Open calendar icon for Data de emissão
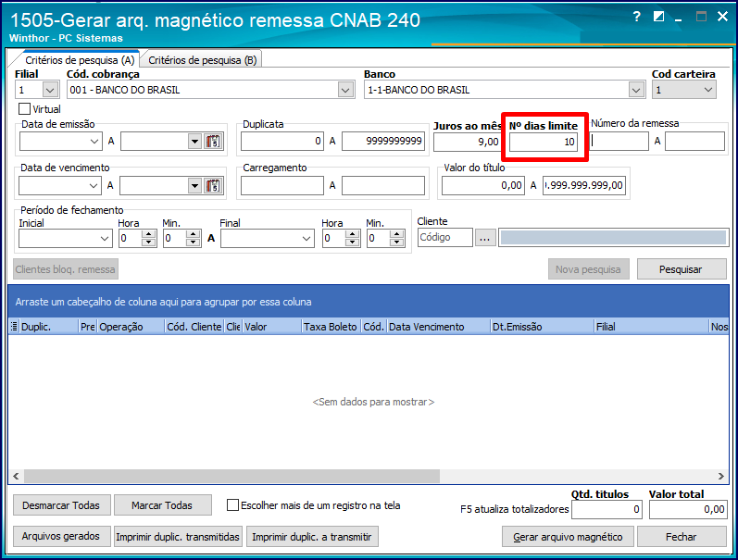 pos(213,142)
